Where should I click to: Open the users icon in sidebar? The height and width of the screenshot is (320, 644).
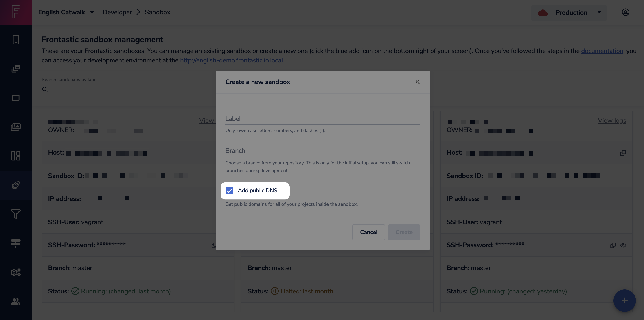(x=15, y=301)
